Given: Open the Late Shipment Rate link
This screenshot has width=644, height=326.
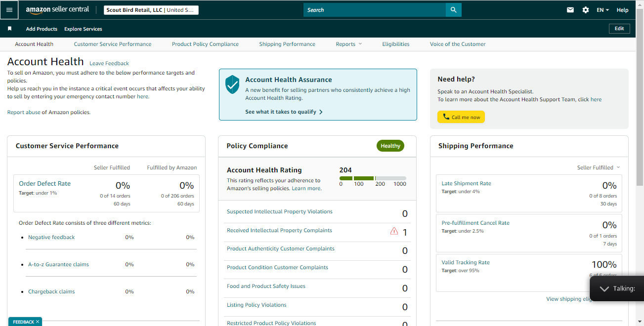Looking at the screenshot, I should pos(466,183).
